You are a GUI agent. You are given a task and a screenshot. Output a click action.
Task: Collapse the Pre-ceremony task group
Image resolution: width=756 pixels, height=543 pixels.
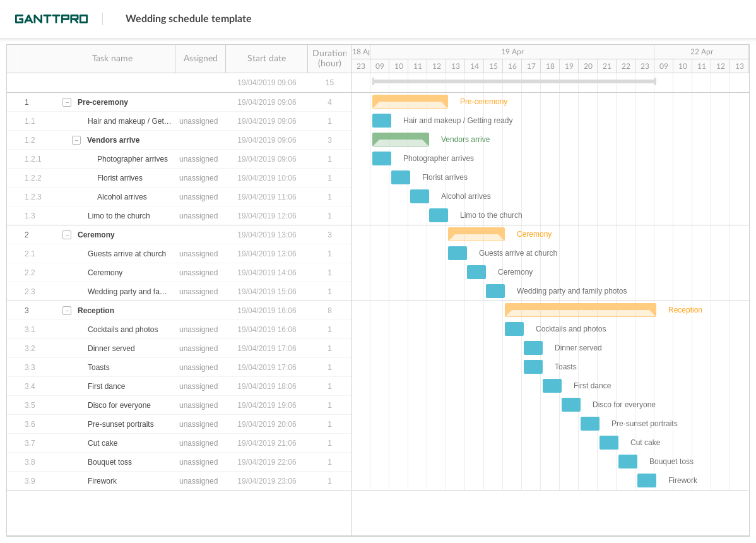point(67,102)
